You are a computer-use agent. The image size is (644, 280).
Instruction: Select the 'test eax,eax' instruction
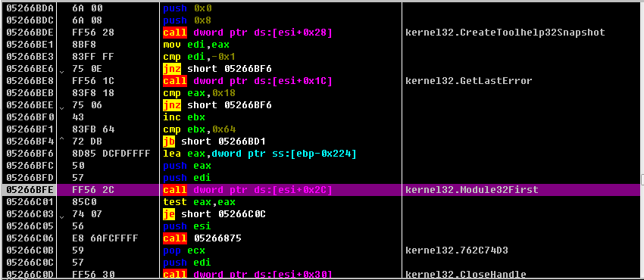pyautogui.click(x=199, y=202)
